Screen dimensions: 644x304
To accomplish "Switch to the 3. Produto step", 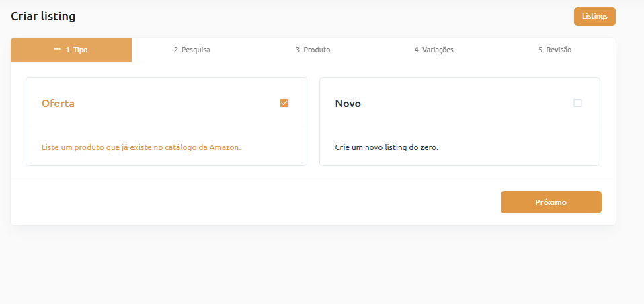I will coord(313,50).
